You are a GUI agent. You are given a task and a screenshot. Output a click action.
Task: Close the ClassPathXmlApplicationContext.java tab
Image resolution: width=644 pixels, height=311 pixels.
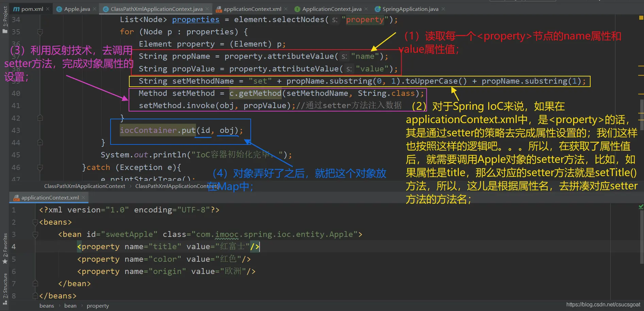207,9
